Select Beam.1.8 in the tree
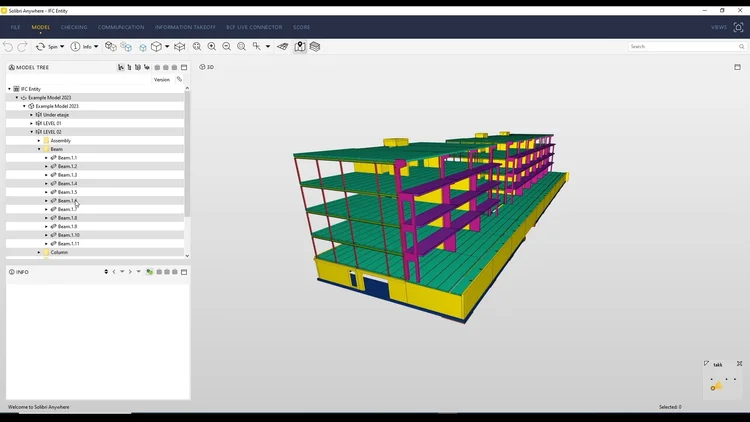This screenshot has width=750, height=422. [x=67, y=218]
